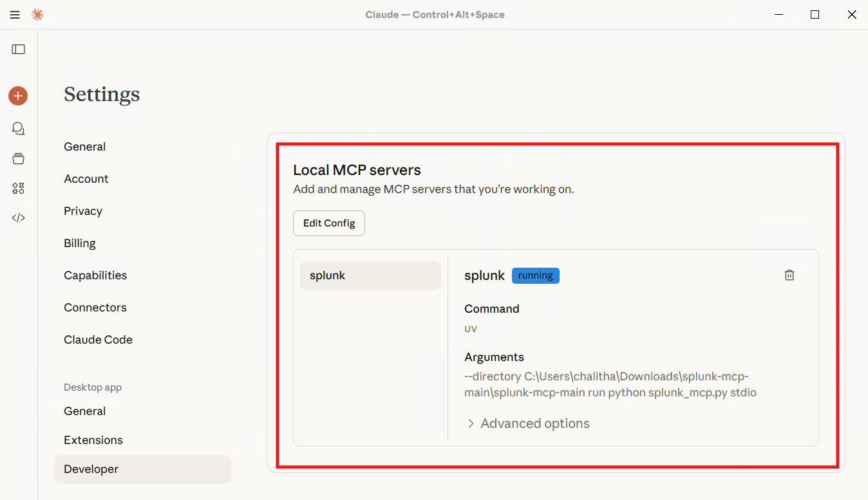This screenshot has width=868, height=500.
Task: Switch to Capabilities settings
Action: point(95,275)
